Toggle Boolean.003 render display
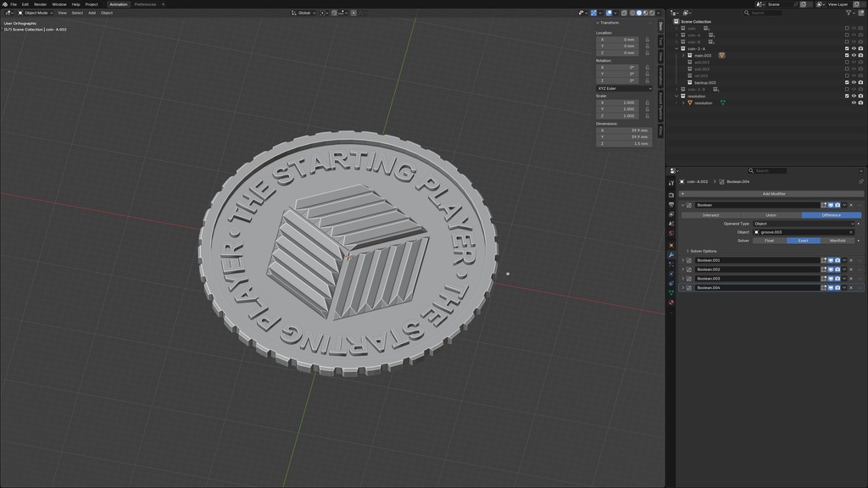The height and width of the screenshot is (488, 868). click(x=837, y=279)
